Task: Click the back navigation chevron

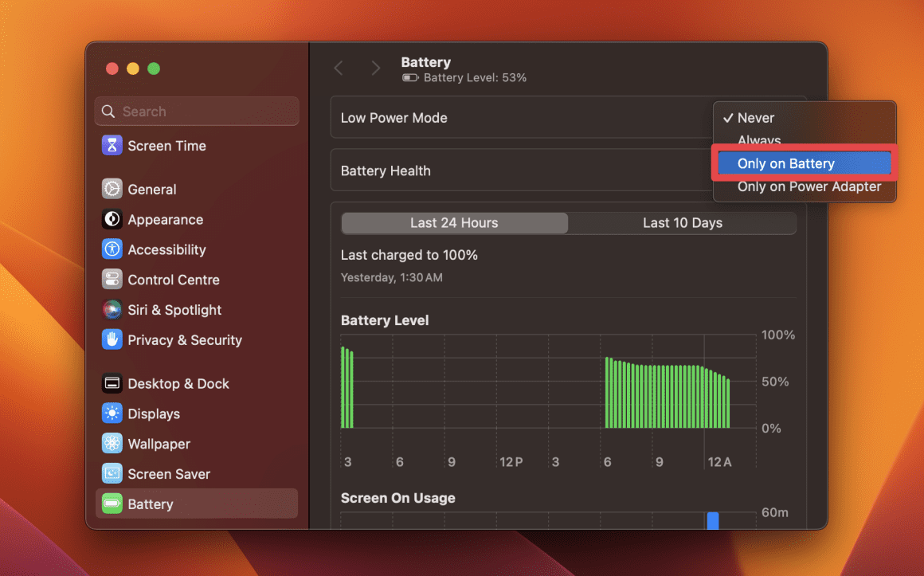Action: (x=338, y=68)
